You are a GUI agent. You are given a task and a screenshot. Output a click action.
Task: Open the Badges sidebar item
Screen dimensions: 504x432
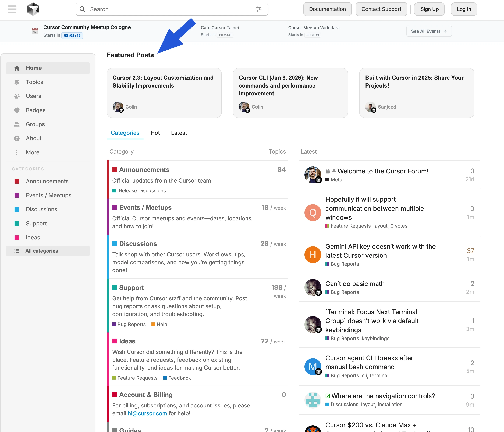point(36,110)
